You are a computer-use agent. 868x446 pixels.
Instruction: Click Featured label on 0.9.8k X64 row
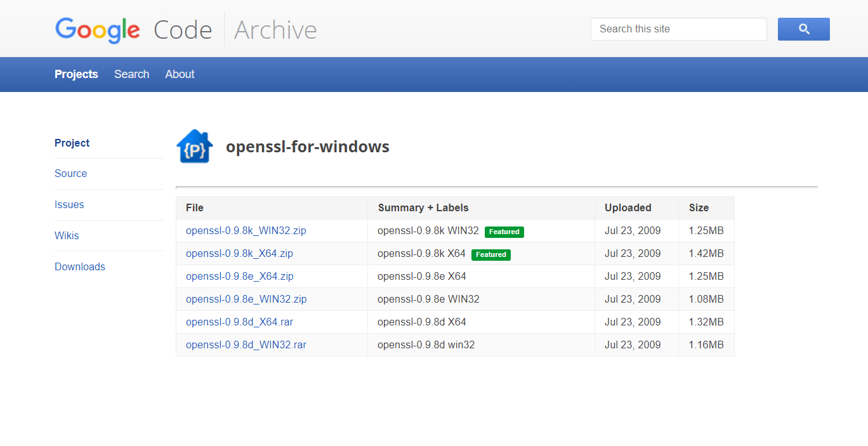(490, 255)
